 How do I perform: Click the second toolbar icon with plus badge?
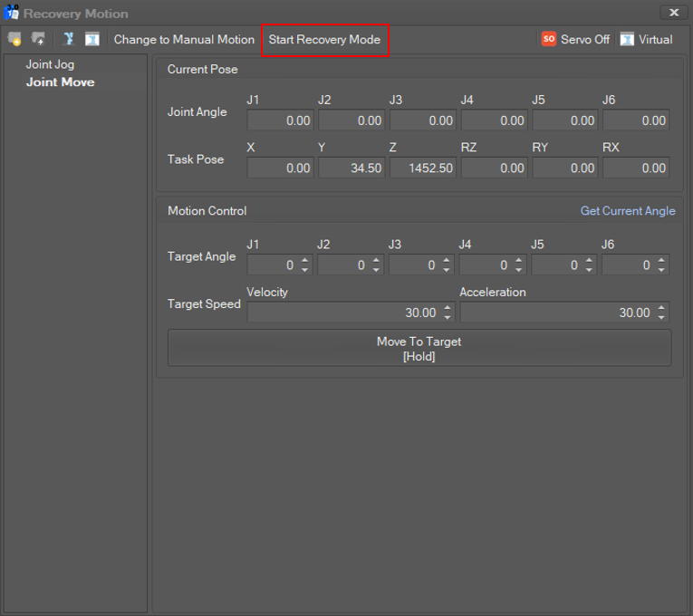click(38, 39)
